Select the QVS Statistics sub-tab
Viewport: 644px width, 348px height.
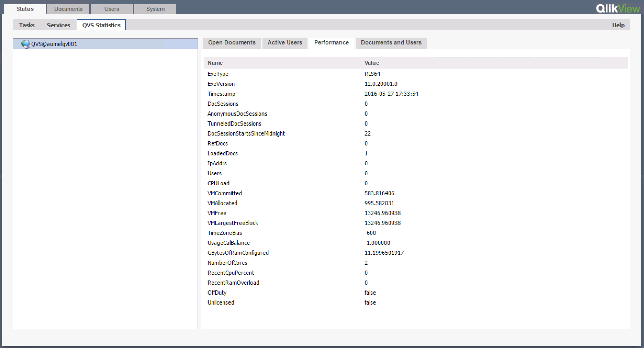pos(101,25)
